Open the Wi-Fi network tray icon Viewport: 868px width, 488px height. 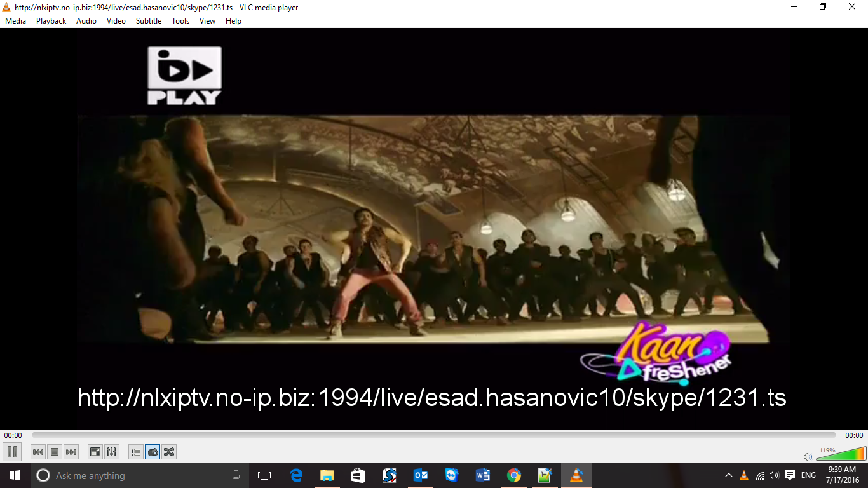point(760,475)
